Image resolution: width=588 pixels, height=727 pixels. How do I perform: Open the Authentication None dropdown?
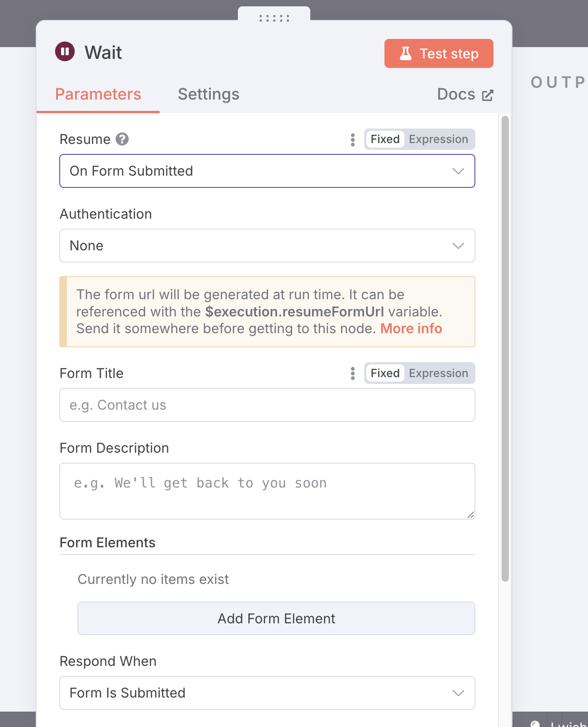click(267, 246)
